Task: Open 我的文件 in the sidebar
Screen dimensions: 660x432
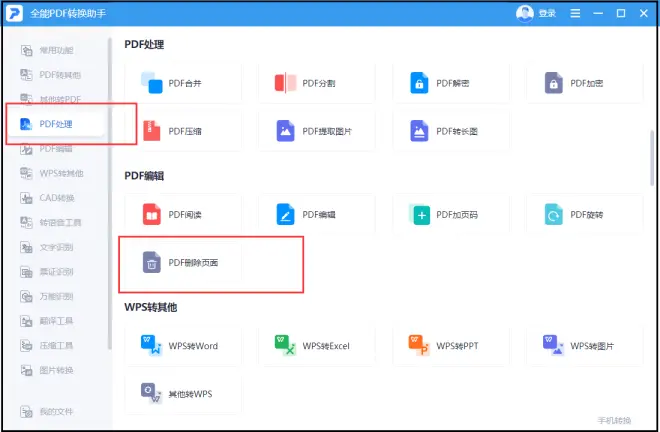Action: pos(56,411)
